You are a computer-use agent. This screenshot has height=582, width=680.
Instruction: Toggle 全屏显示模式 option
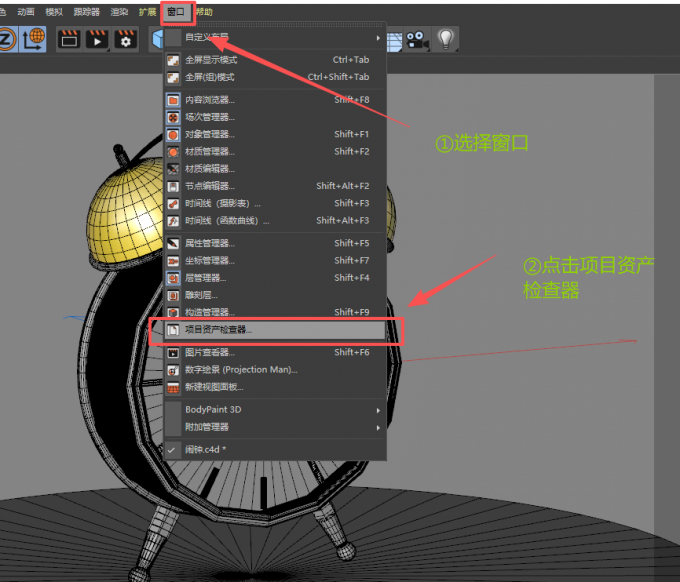(x=211, y=60)
